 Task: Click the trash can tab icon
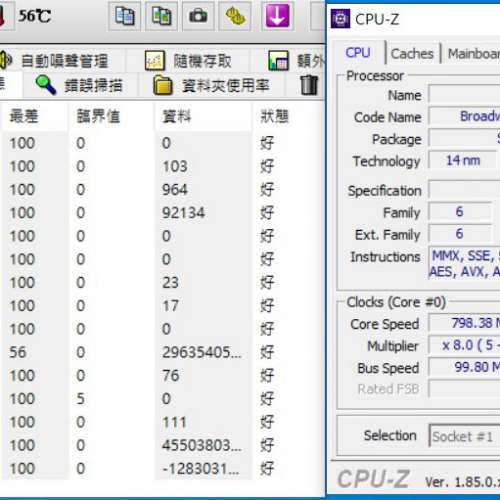coord(309,85)
